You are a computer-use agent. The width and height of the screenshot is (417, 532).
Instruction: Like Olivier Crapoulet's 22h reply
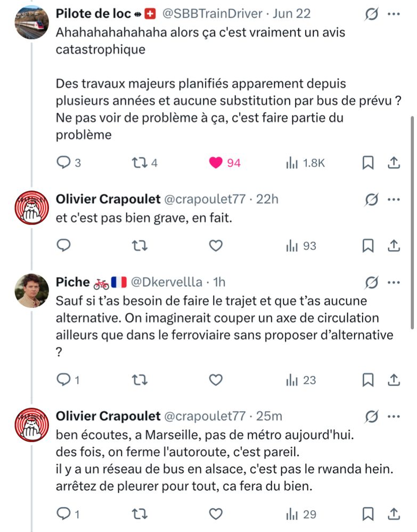click(216, 245)
